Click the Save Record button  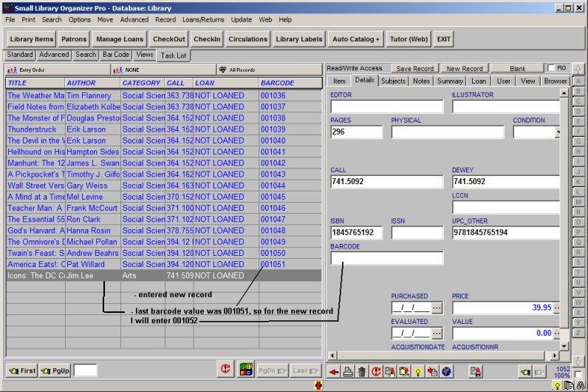(x=414, y=68)
